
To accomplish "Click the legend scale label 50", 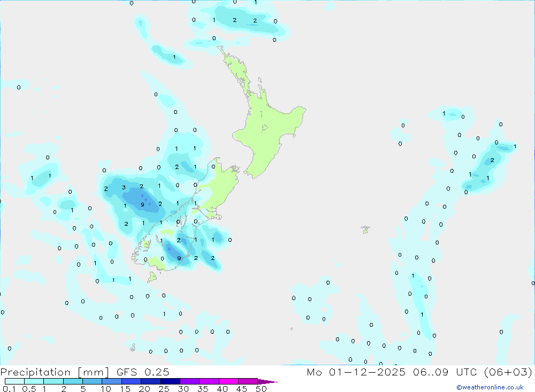I will [261, 389].
